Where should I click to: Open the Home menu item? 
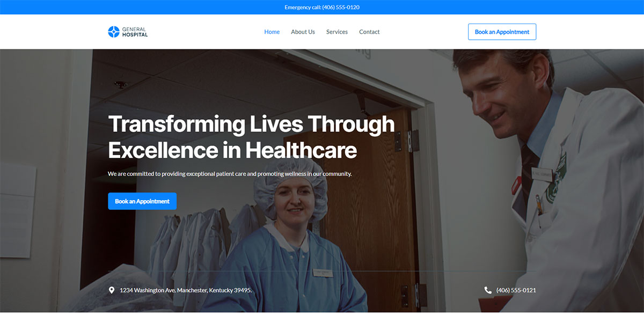272,32
